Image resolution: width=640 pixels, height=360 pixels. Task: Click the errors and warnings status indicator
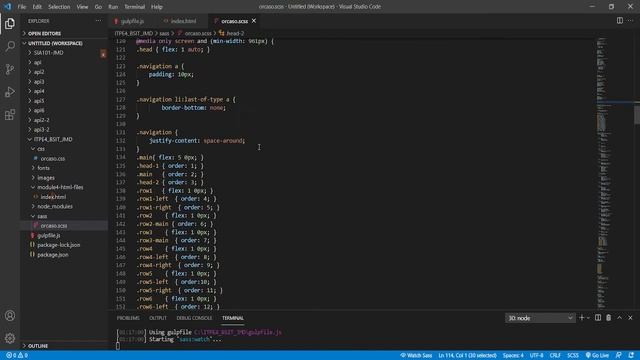point(17,355)
